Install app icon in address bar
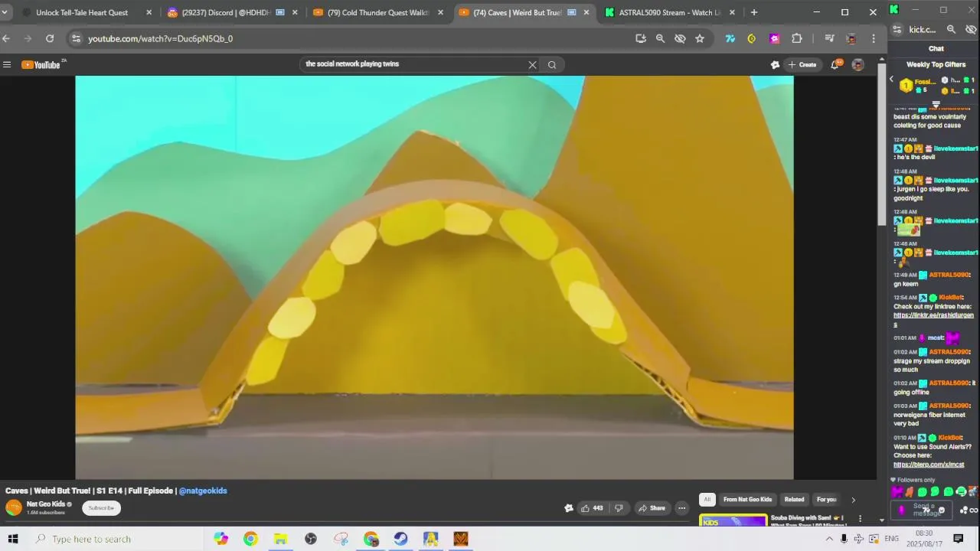The height and width of the screenshot is (551, 980). 641,38
